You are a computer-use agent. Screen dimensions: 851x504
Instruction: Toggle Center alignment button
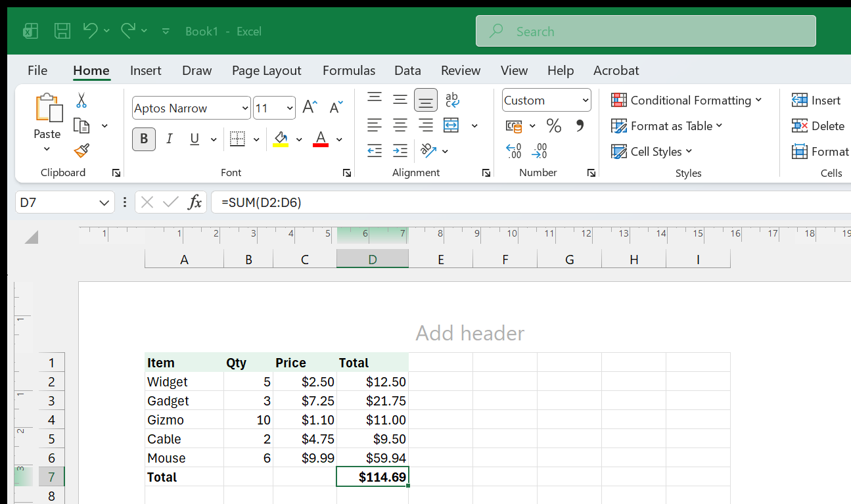point(400,125)
